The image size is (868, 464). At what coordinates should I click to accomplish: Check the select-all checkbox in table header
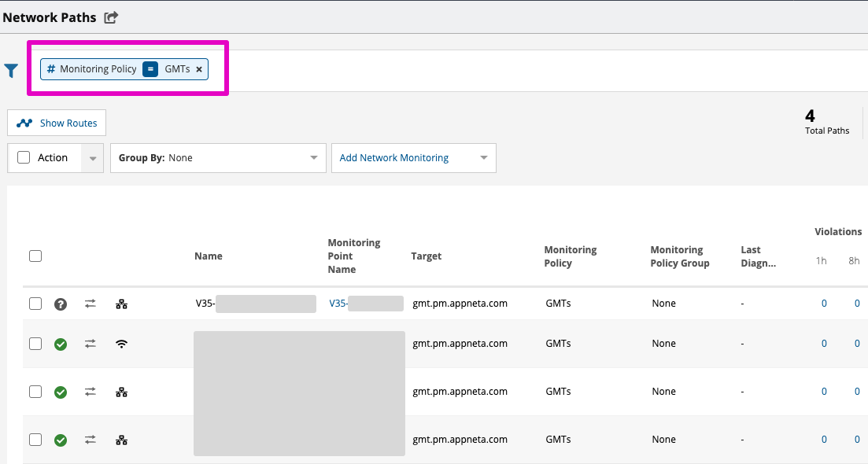(x=35, y=256)
